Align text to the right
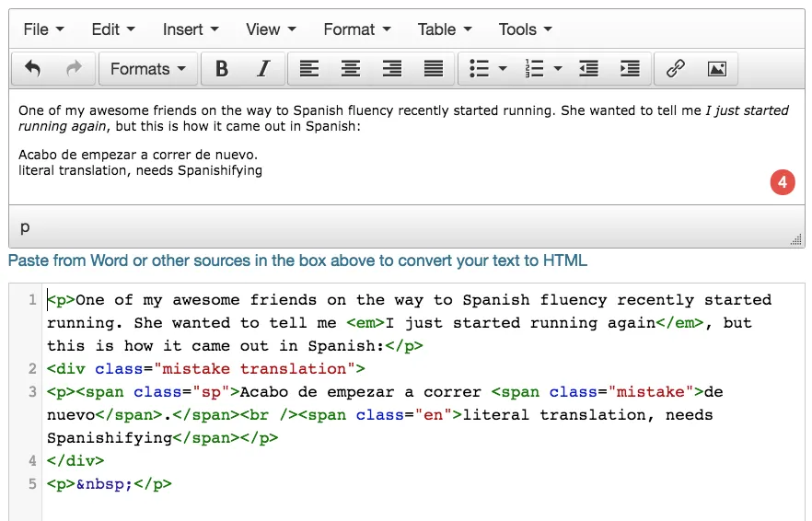 click(x=392, y=69)
